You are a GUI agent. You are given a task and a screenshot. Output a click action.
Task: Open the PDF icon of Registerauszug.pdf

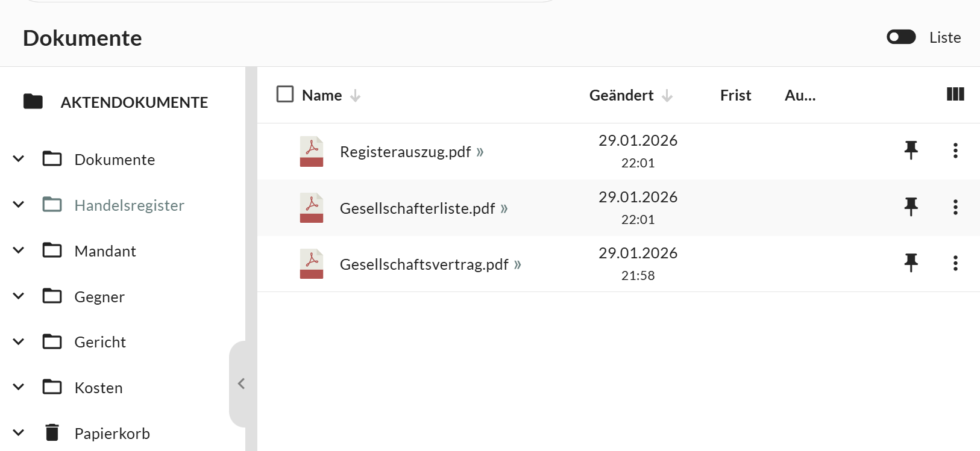(312, 151)
